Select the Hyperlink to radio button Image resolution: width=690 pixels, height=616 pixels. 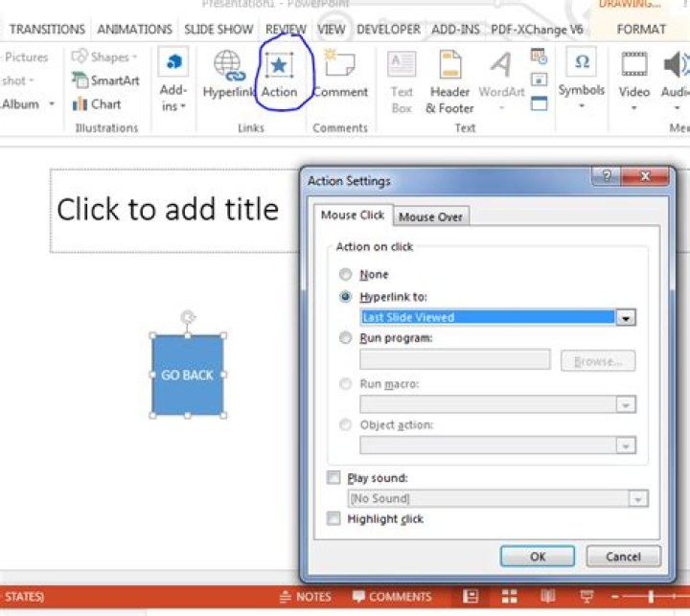click(345, 297)
